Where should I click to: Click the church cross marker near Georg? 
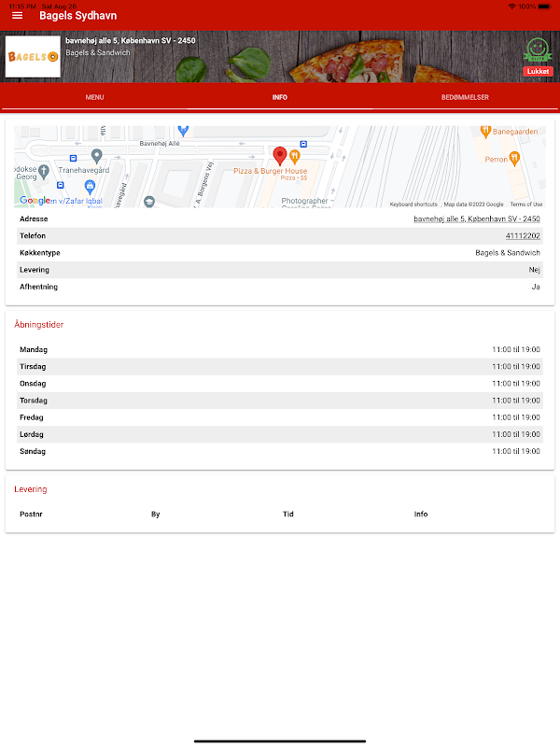[x=44, y=171]
